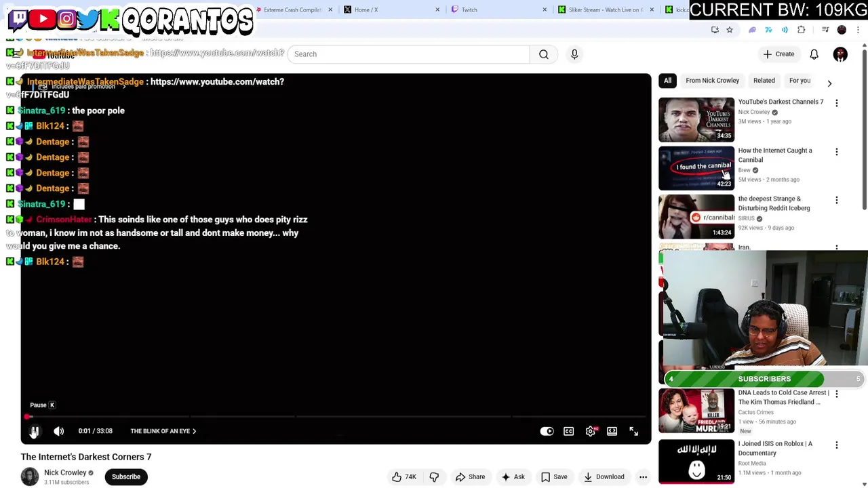Open Nick Crowley channel avatar
The image size is (868, 488).
tap(30, 476)
